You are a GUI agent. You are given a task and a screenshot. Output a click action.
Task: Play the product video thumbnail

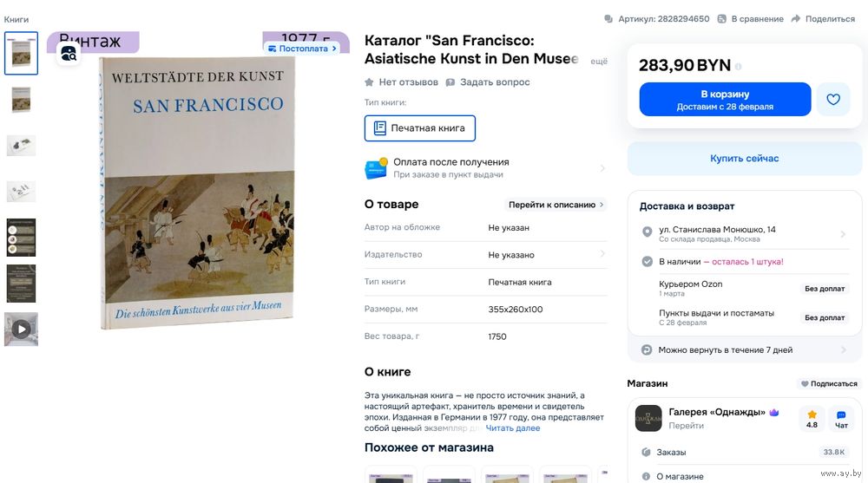[x=21, y=330]
